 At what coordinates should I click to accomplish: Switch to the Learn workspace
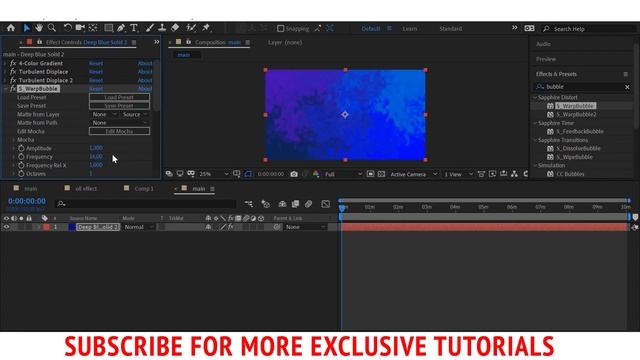point(410,29)
